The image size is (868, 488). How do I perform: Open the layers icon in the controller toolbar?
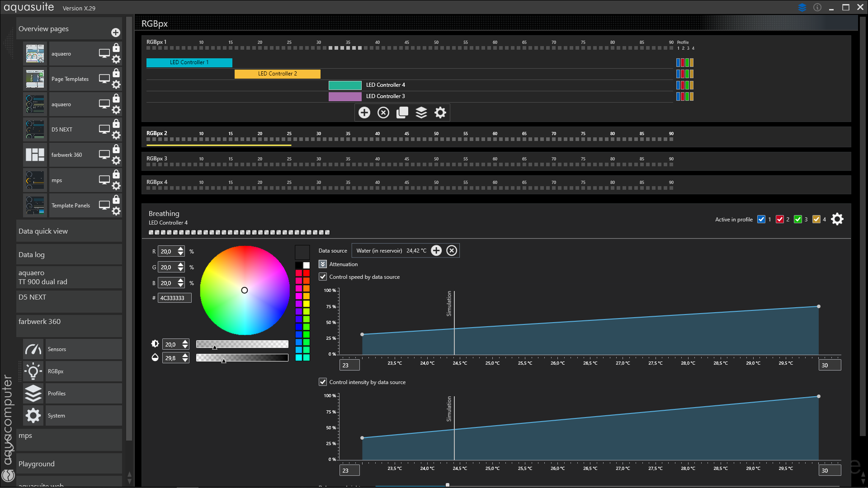(x=421, y=113)
